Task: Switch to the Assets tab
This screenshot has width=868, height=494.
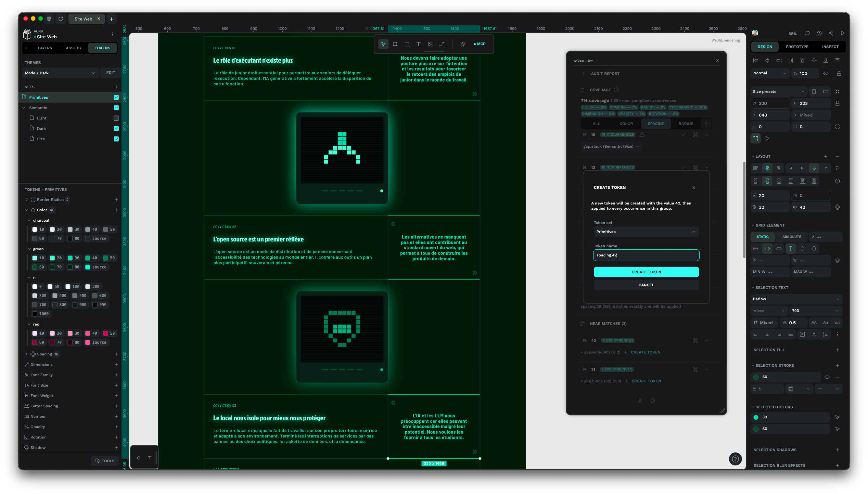Action: (x=73, y=48)
